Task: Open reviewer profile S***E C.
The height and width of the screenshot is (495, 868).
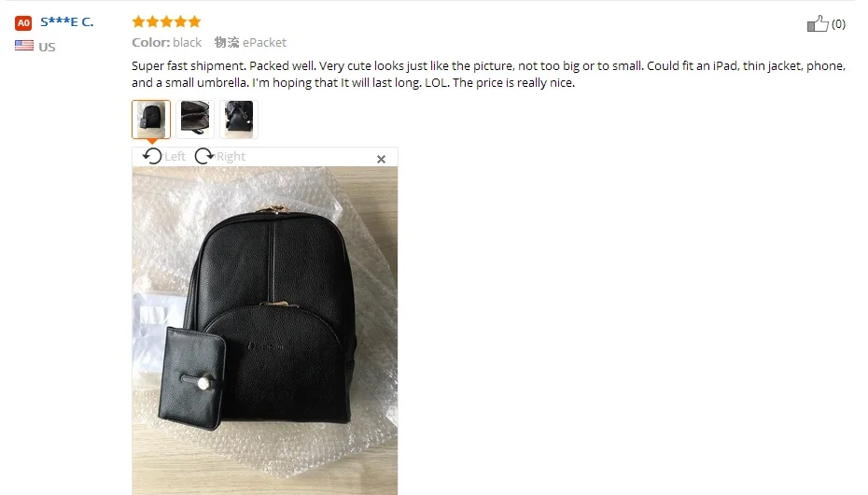Action: click(67, 22)
